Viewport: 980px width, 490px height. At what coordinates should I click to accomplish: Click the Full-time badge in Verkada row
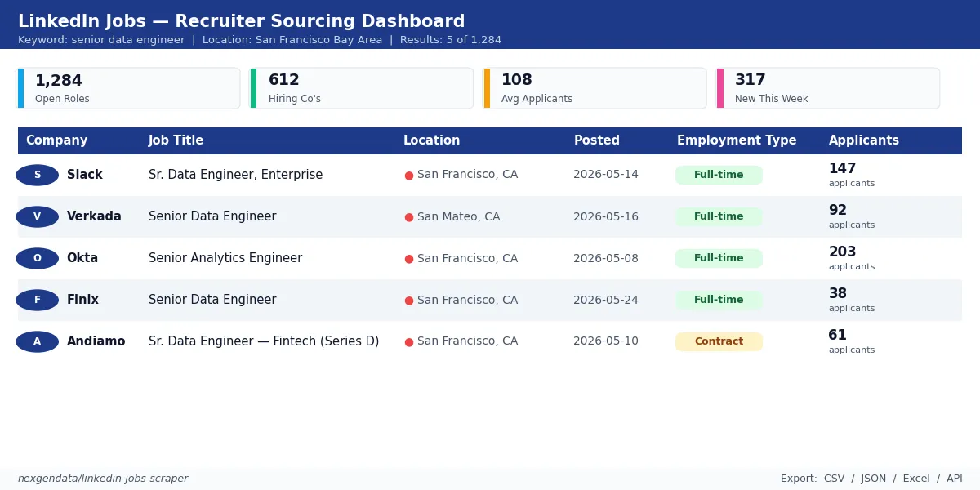pos(719,217)
